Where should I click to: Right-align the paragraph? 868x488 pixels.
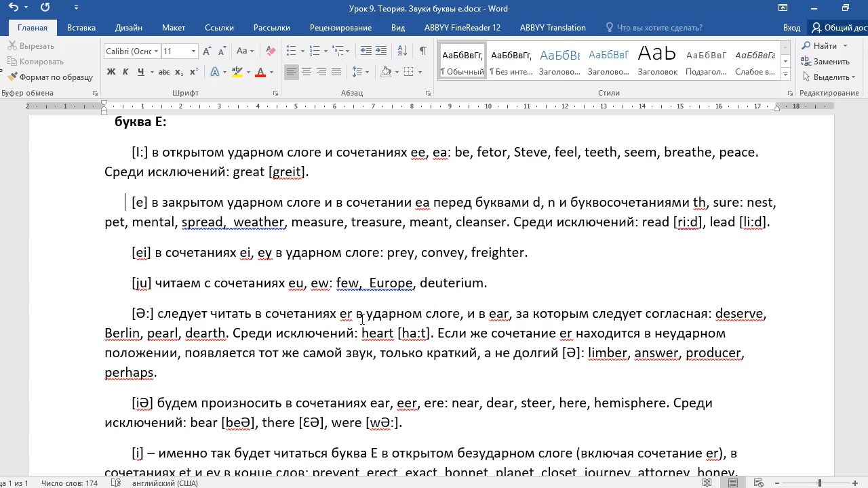321,72
